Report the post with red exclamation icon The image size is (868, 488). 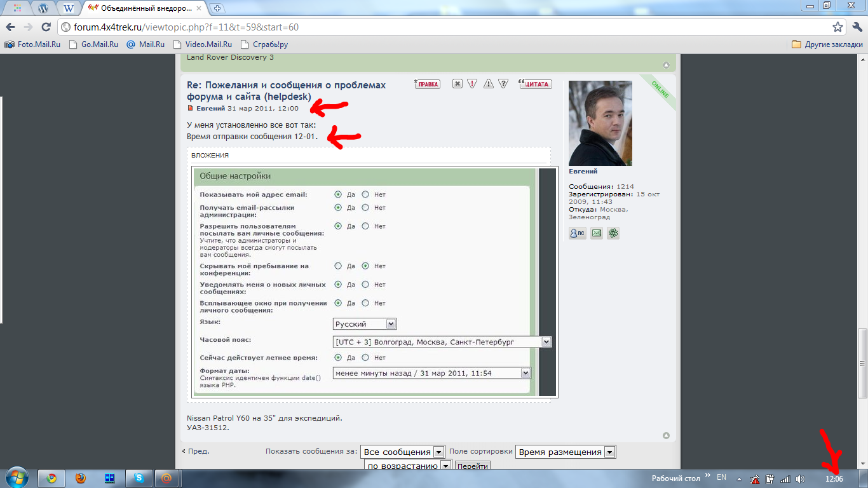pos(472,84)
